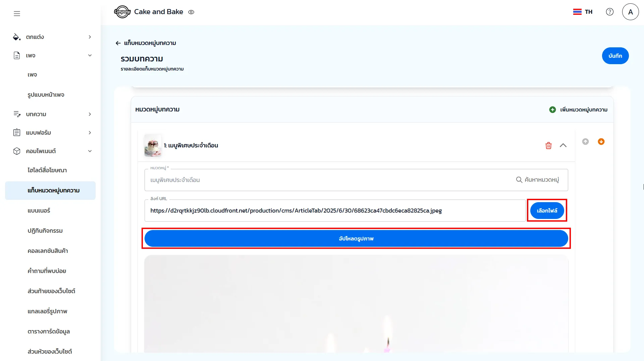Click the orange move-down arrow icon
This screenshot has height=361, width=644.
tap(601, 142)
